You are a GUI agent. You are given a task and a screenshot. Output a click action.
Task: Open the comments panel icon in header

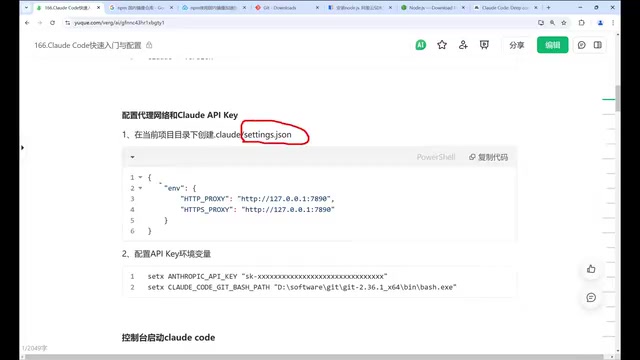(x=582, y=45)
